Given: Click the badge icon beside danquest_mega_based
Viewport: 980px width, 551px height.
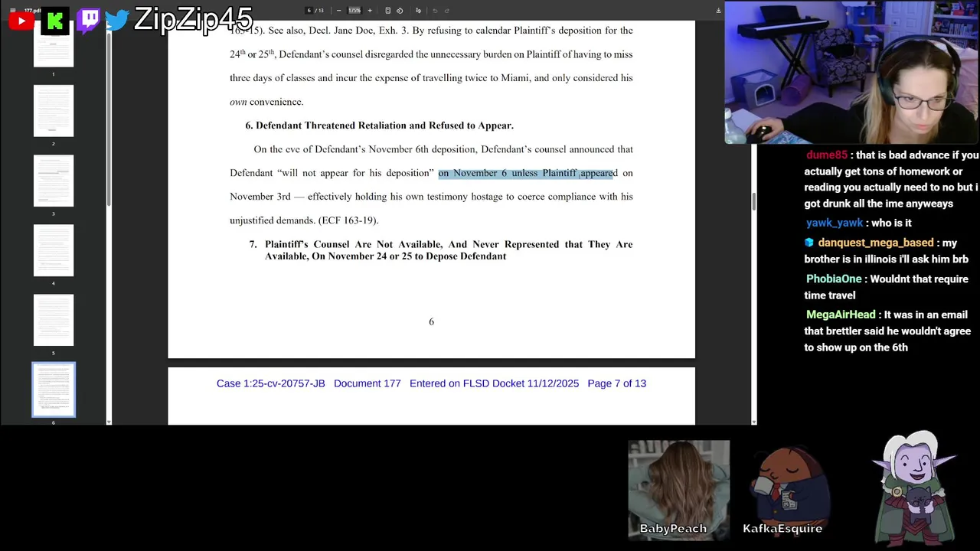Looking at the screenshot, I should (x=809, y=243).
